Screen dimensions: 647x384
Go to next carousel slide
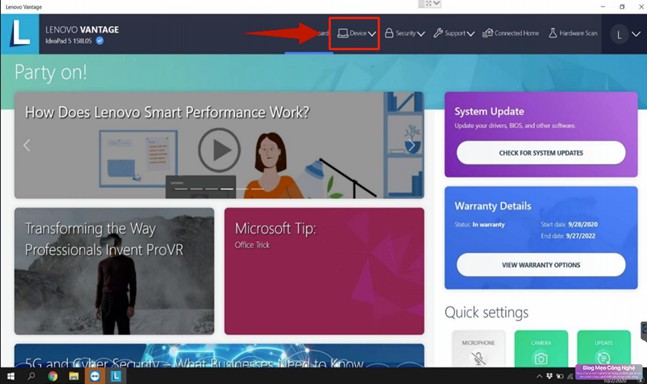pos(411,145)
